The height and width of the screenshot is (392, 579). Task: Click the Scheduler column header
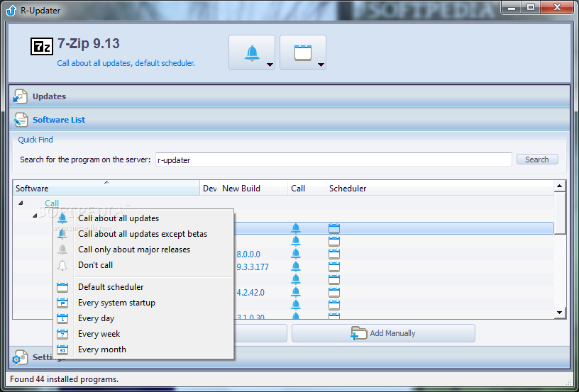click(x=439, y=188)
